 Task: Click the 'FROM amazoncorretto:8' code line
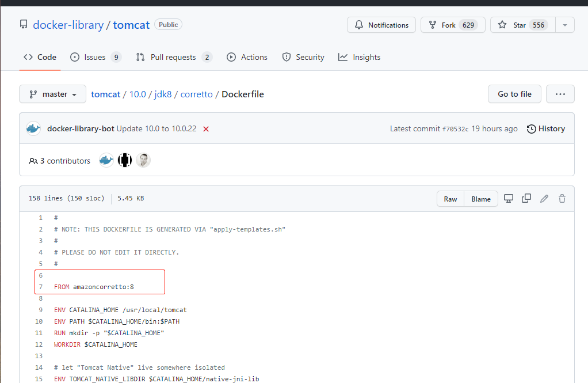click(x=94, y=287)
